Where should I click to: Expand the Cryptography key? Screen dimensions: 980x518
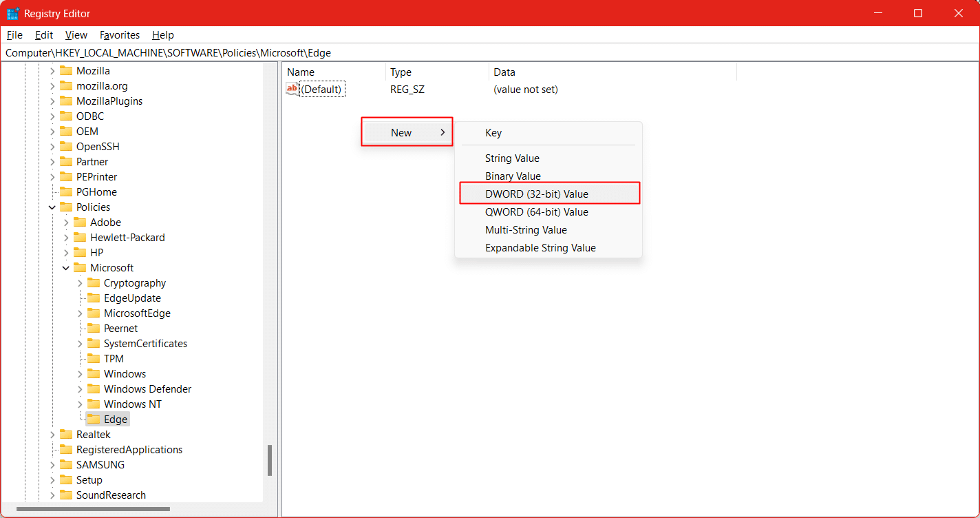coord(80,283)
